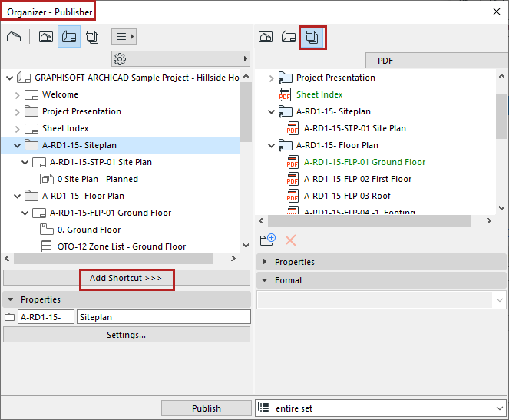
Task: Click the right list scroll-down arrow
Action: pyautogui.click(x=501, y=208)
